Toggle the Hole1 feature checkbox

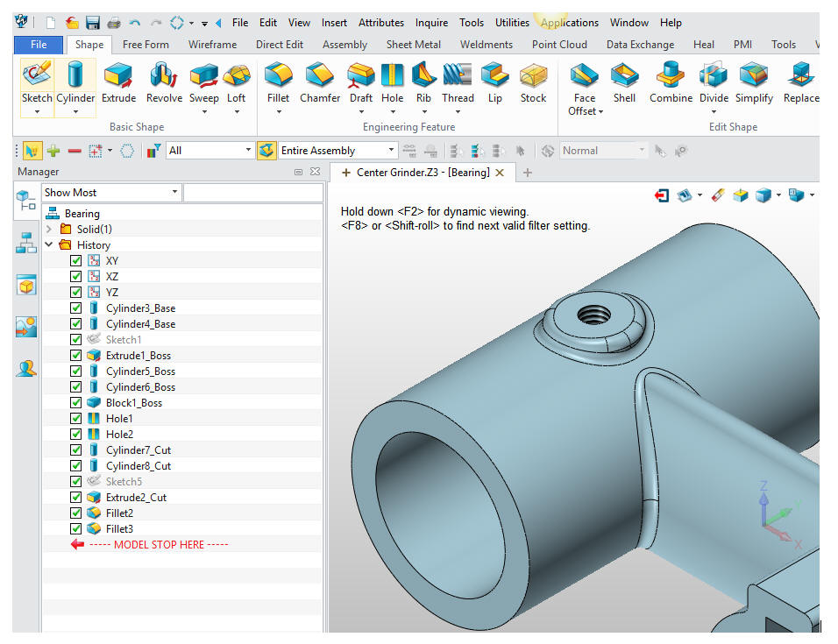click(x=76, y=419)
